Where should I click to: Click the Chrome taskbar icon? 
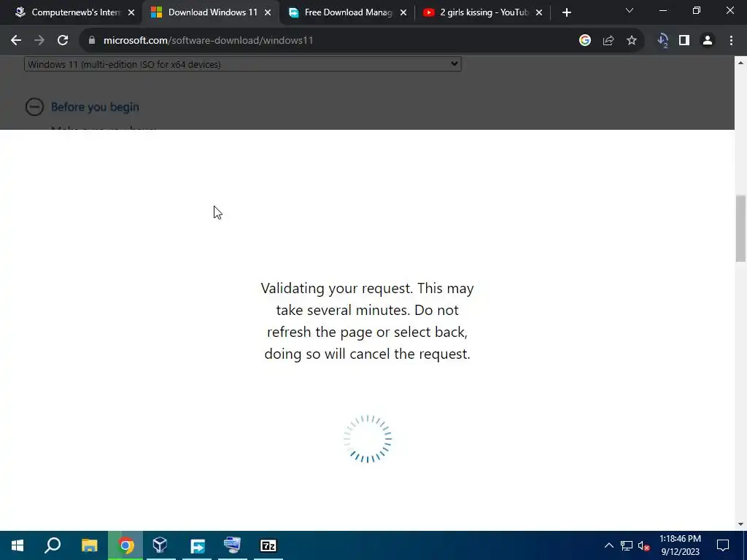click(x=125, y=545)
